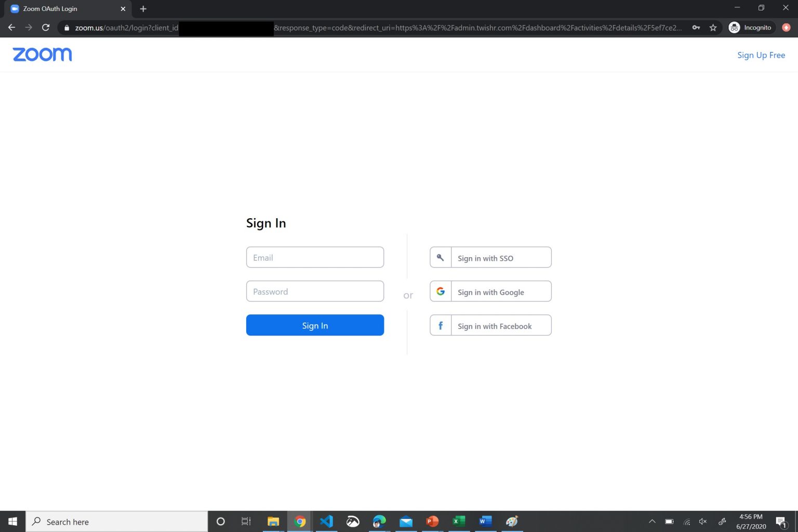Open Cortana circle icon
Image resolution: width=798 pixels, height=532 pixels.
point(220,522)
